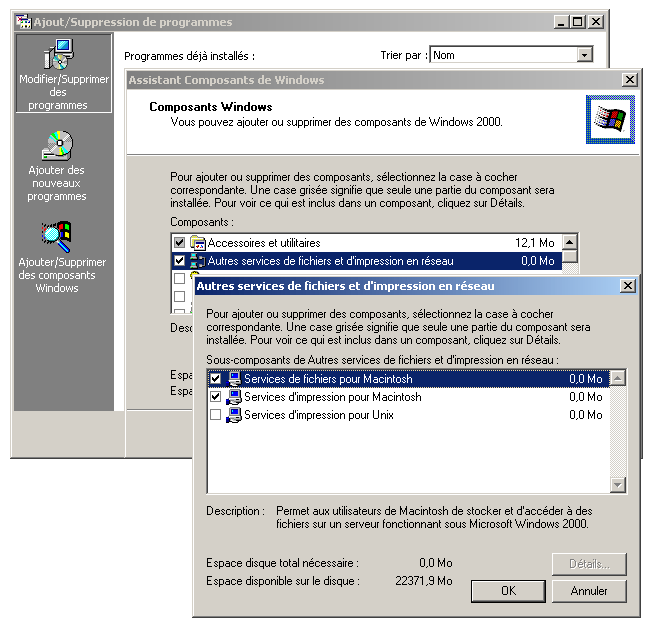Click icon of Services d'impression pour Unix
The image size is (663, 632).
tap(234, 416)
